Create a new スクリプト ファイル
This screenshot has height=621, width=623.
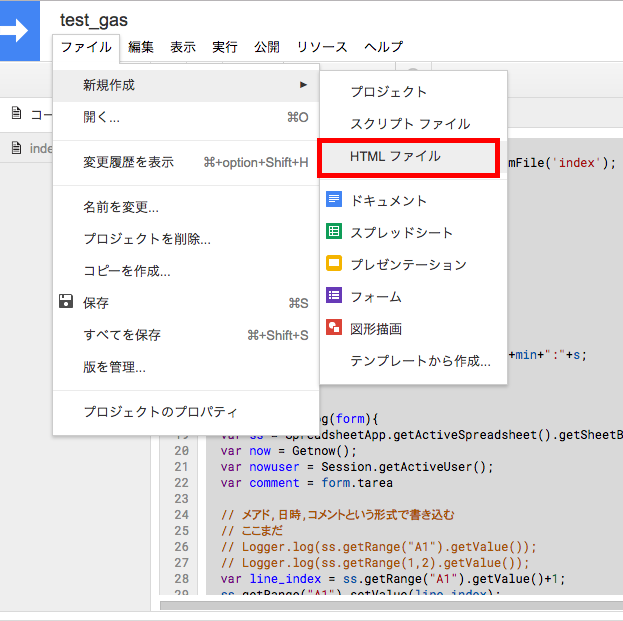(413, 124)
